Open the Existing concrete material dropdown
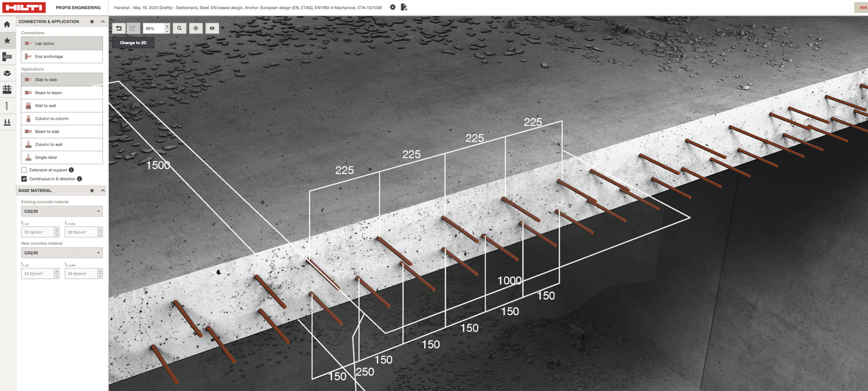Screen dimensions: 868x391 62,211
